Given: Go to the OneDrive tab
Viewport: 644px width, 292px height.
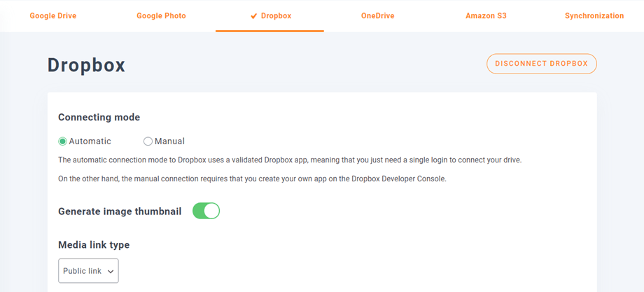Looking at the screenshot, I should pos(377,15).
